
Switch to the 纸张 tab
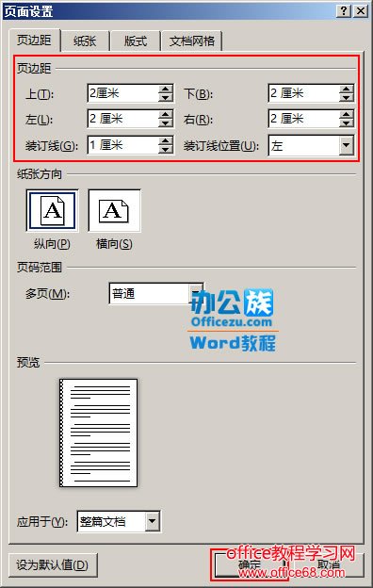click(85, 41)
